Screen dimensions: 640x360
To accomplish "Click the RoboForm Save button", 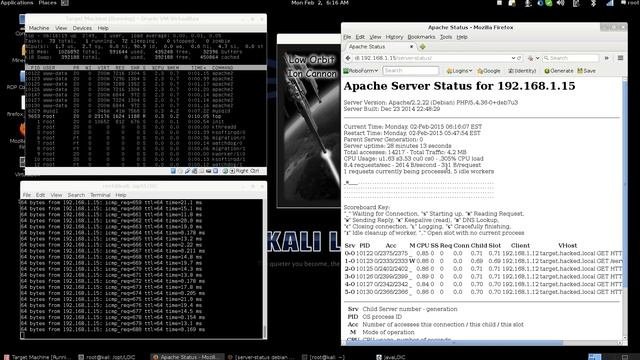I will (587, 71).
